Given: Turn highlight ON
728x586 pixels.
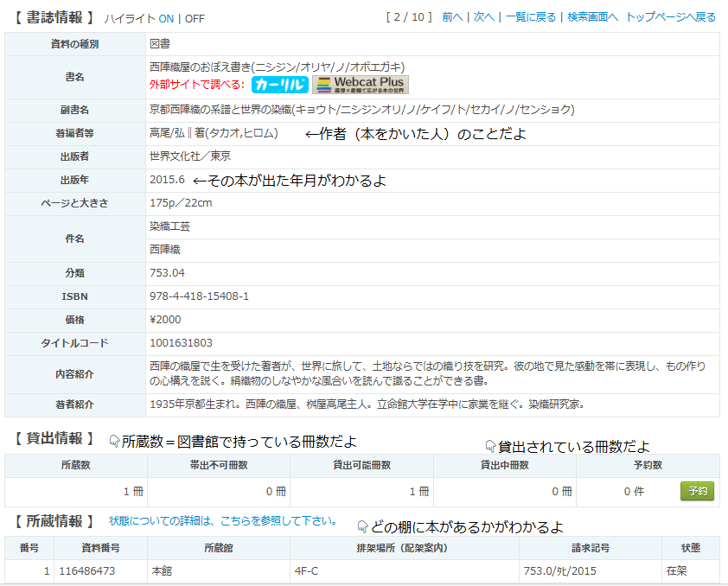Looking at the screenshot, I should tap(166, 18).
